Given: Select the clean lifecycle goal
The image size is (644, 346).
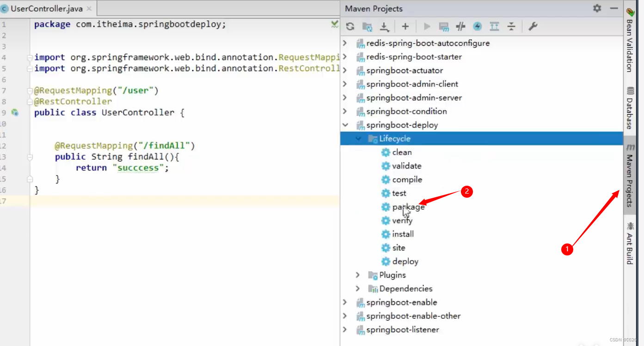Looking at the screenshot, I should click(x=402, y=152).
